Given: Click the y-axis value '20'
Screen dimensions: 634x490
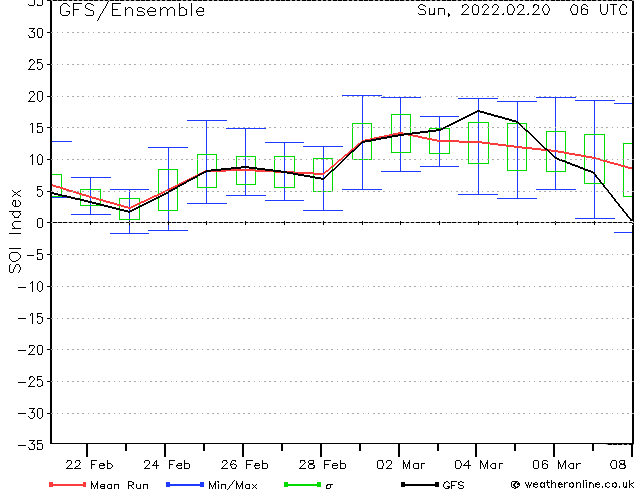Looking at the screenshot, I should (x=36, y=97).
